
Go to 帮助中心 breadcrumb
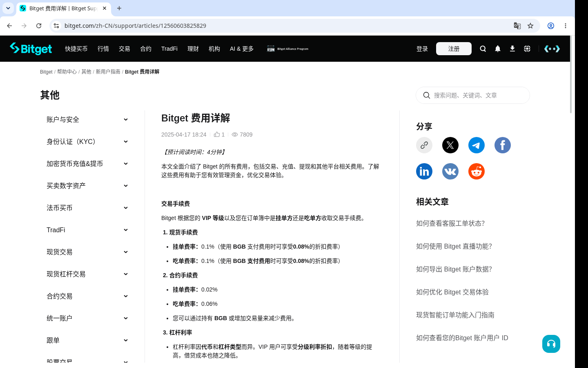click(67, 72)
